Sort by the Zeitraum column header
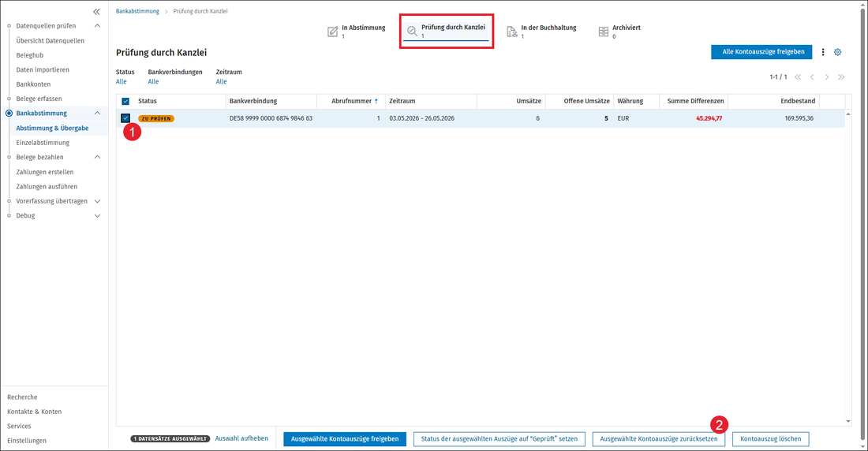This screenshot has width=868, height=451. pos(402,101)
